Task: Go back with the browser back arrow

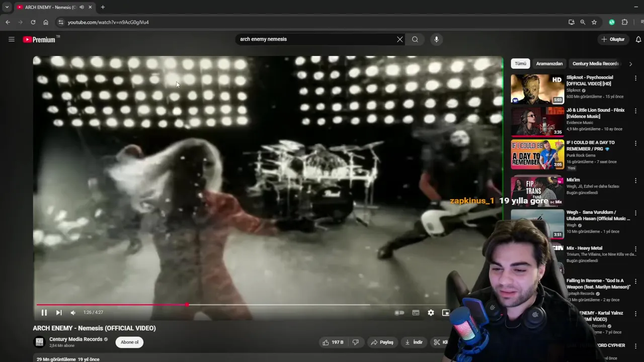Action: [x=8, y=22]
